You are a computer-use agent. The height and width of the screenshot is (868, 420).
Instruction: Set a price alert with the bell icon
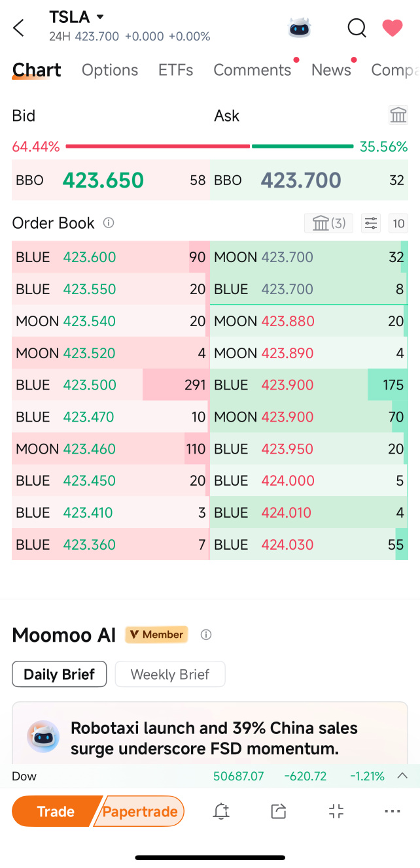[221, 811]
